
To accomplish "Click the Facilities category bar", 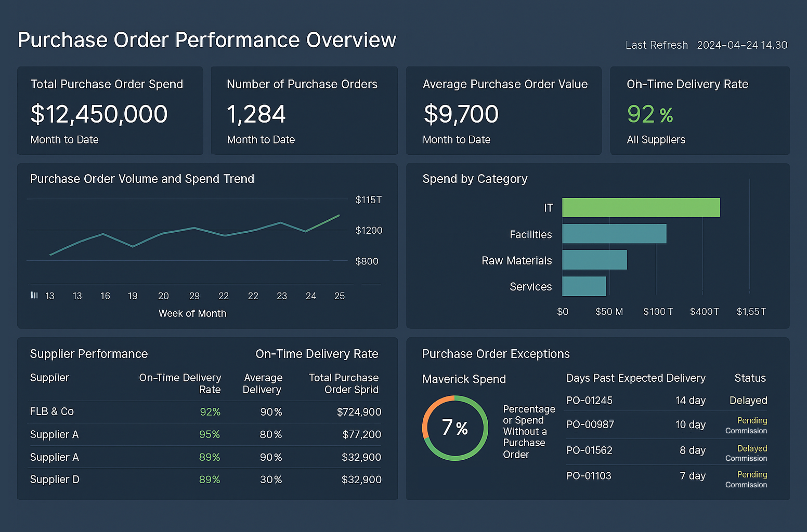I will (x=614, y=234).
